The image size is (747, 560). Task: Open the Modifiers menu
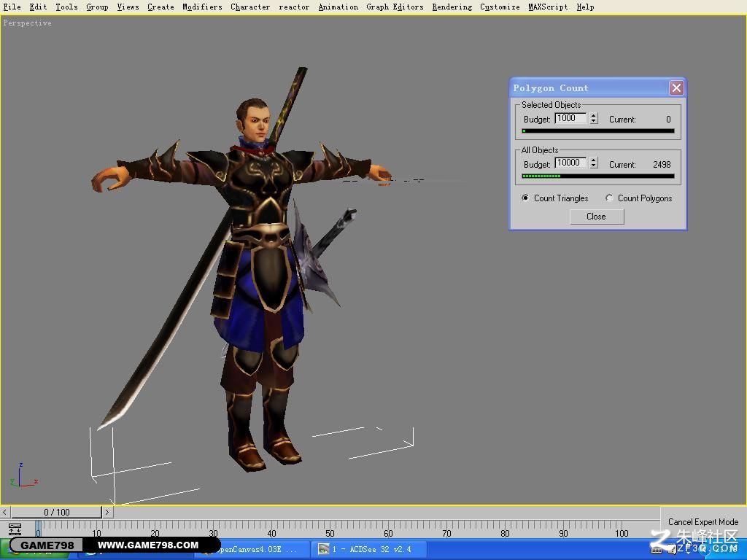203,7
